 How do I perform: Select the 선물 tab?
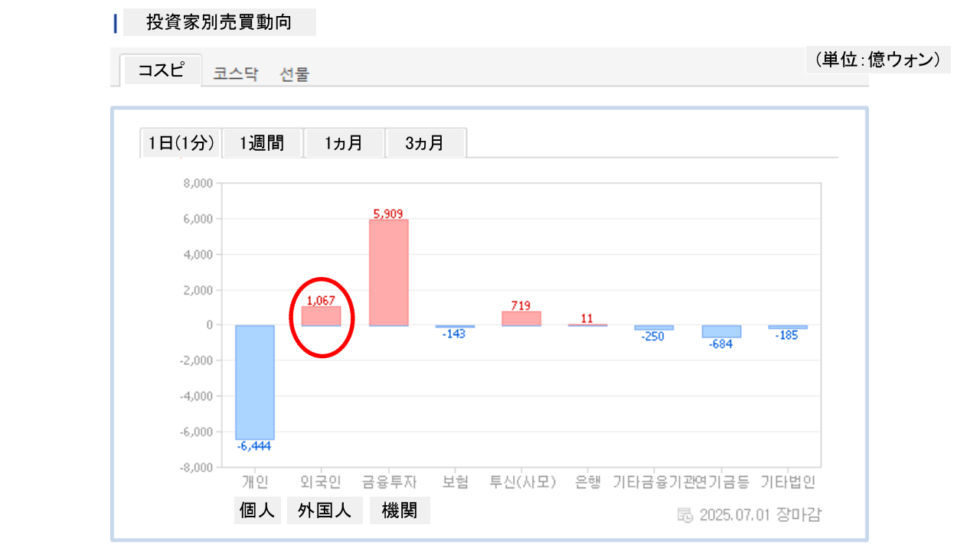coord(295,74)
